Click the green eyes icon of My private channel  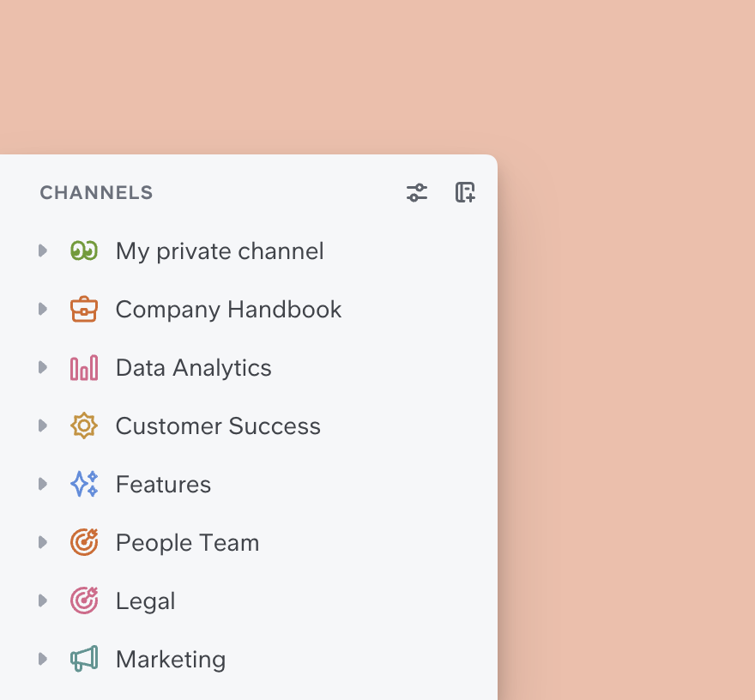tap(84, 251)
